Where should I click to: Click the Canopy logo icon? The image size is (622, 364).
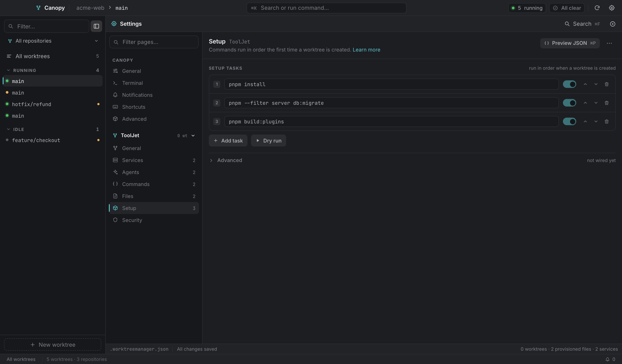[x=38, y=8]
